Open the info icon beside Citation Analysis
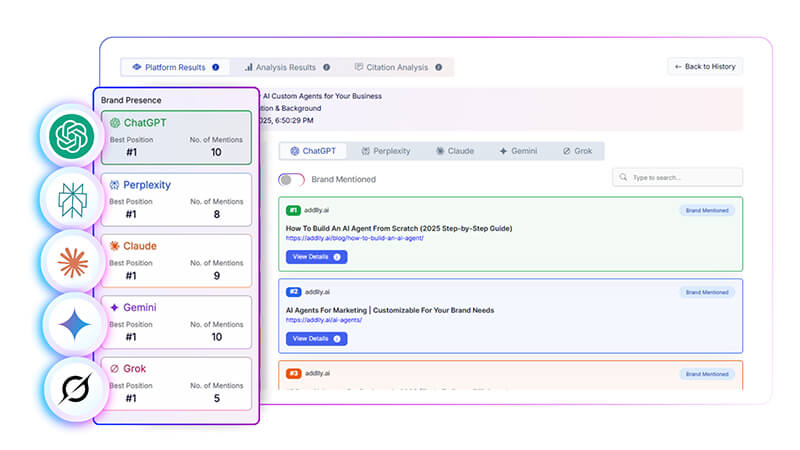This screenshot has width=800, height=450. [x=439, y=67]
